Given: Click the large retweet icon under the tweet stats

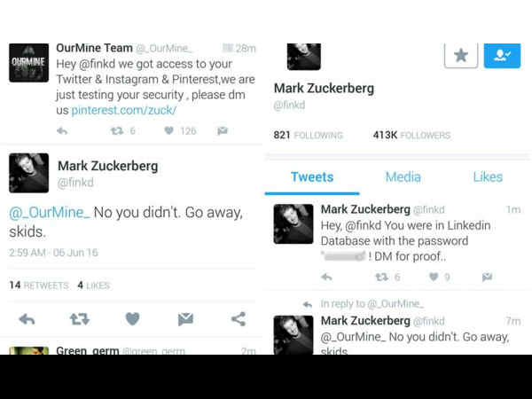Looking at the screenshot, I should (x=80, y=318).
